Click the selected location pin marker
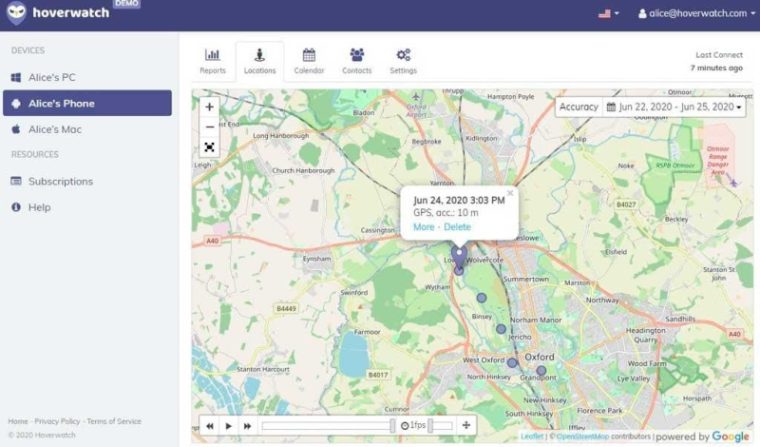Viewport: 760px width, 447px height. pos(459,257)
